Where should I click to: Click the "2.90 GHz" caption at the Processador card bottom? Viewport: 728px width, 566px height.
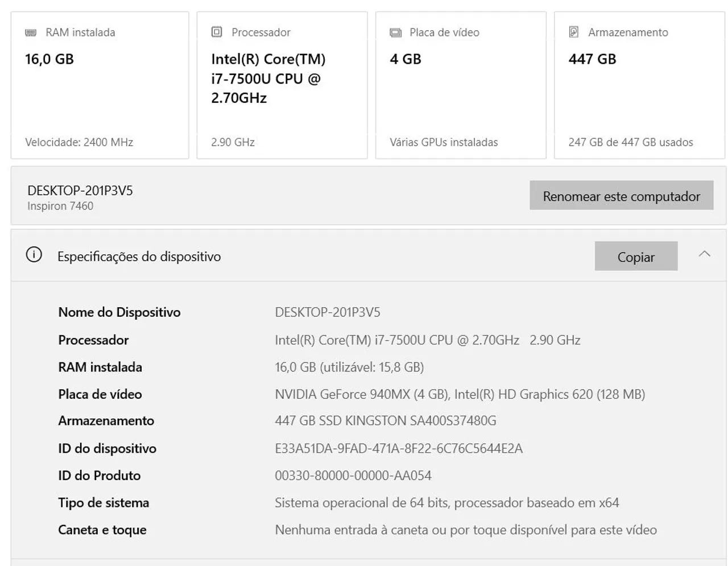[x=233, y=142]
